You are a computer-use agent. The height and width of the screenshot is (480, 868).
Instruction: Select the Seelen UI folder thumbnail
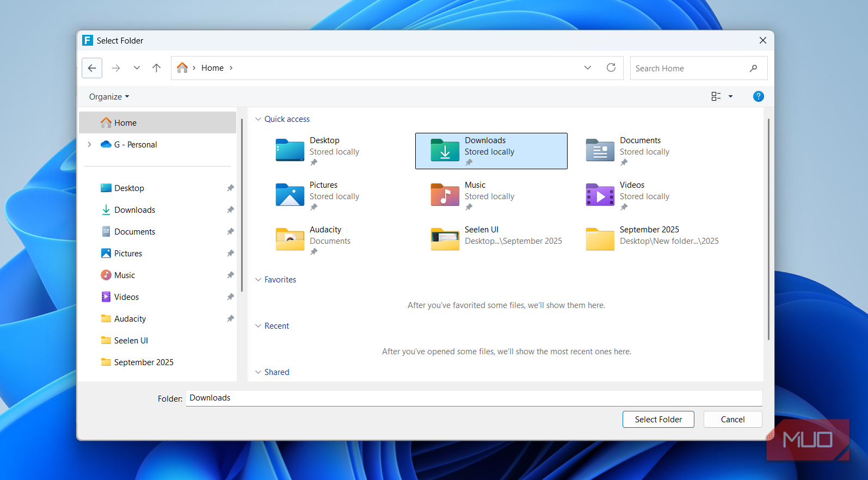(x=445, y=239)
